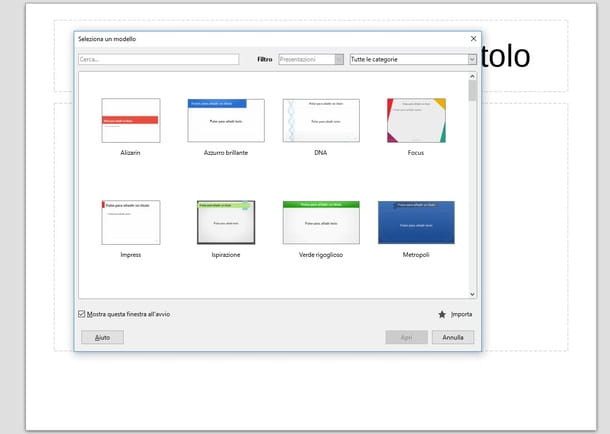
Task: Expand the Presentazioni filter dropdown
Action: 339,60
